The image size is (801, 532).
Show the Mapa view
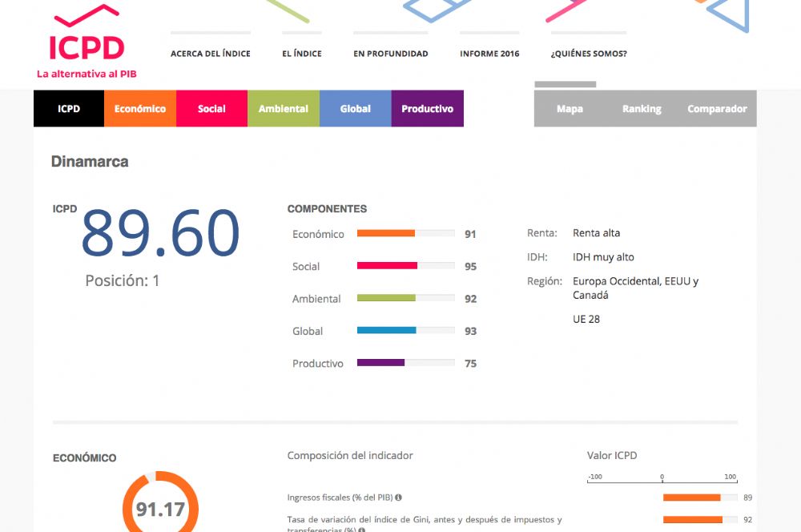click(x=570, y=109)
